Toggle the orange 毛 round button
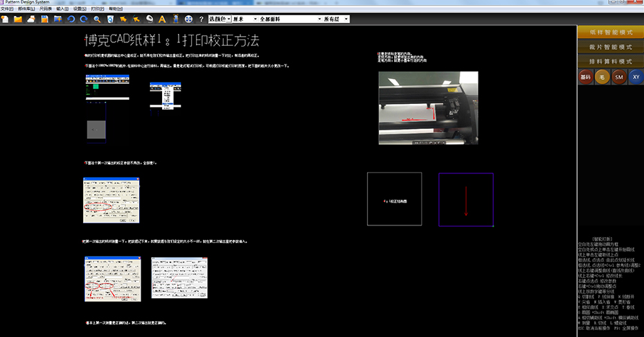Screen dimensions: 644x337 (x=602, y=78)
